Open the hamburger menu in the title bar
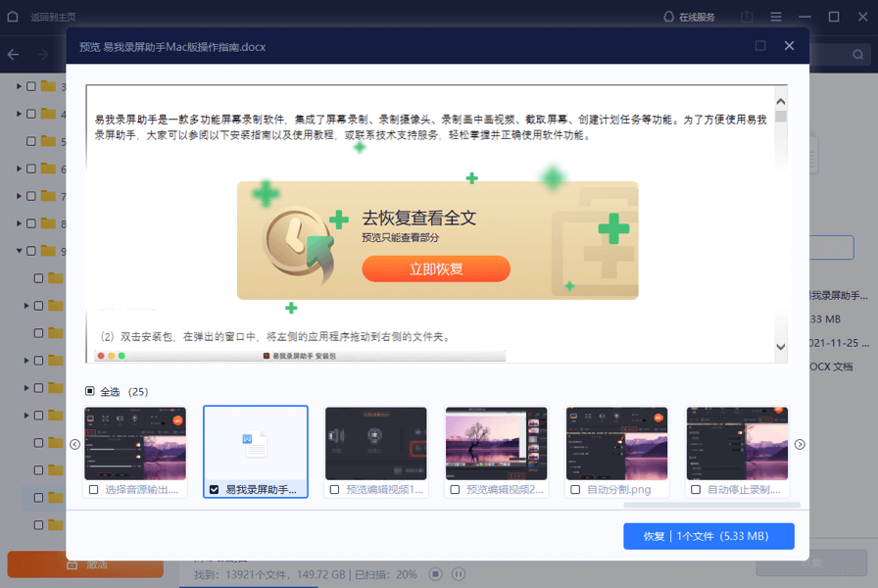This screenshot has width=878, height=588. coord(775,17)
